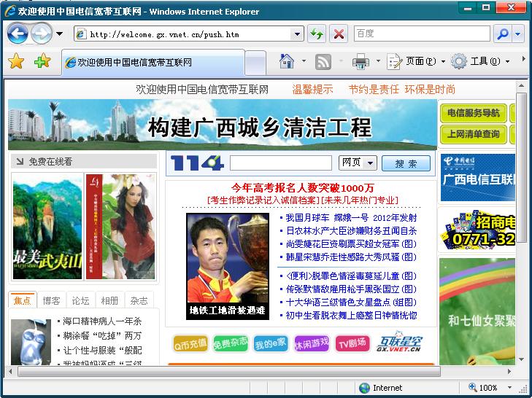
Task: Click the 广西电信互联 banner ad
Action: [478, 178]
